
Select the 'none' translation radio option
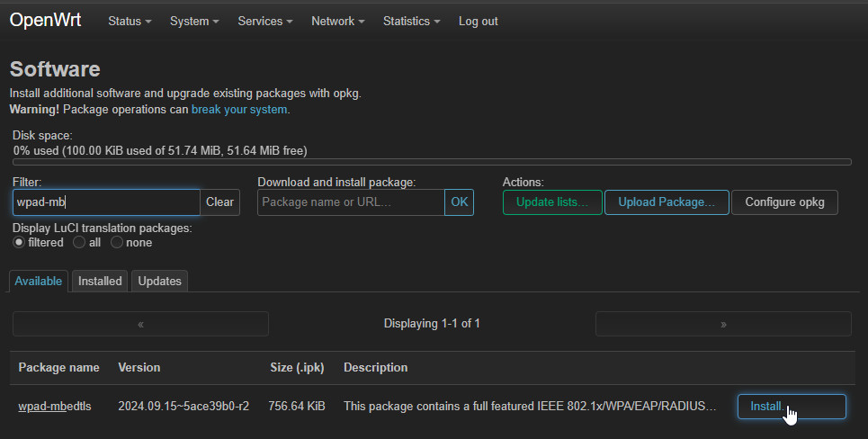(117, 242)
